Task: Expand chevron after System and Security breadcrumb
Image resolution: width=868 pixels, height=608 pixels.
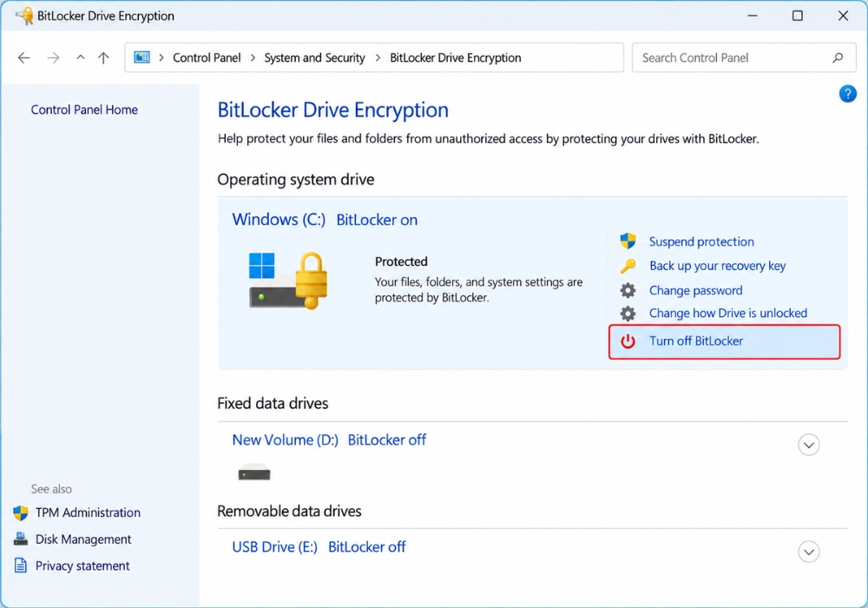Action: [378, 57]
